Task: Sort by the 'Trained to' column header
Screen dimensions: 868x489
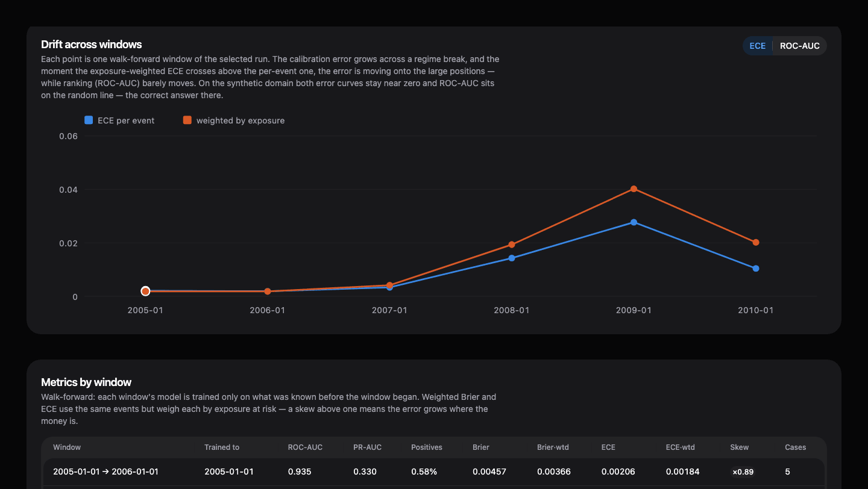Action: pyautogui.click(x=222, y=447)
